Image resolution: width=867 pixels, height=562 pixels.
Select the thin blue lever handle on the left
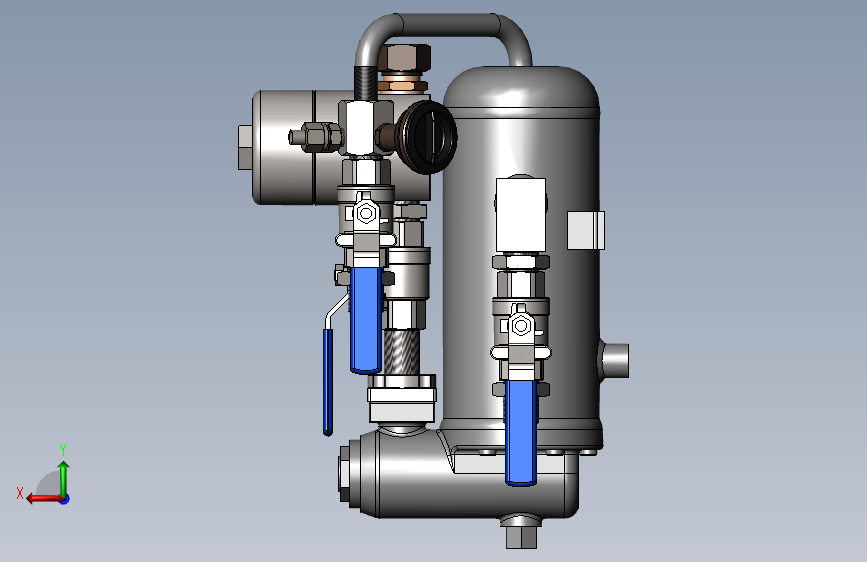pyautogui.click(x=328, y=382)
